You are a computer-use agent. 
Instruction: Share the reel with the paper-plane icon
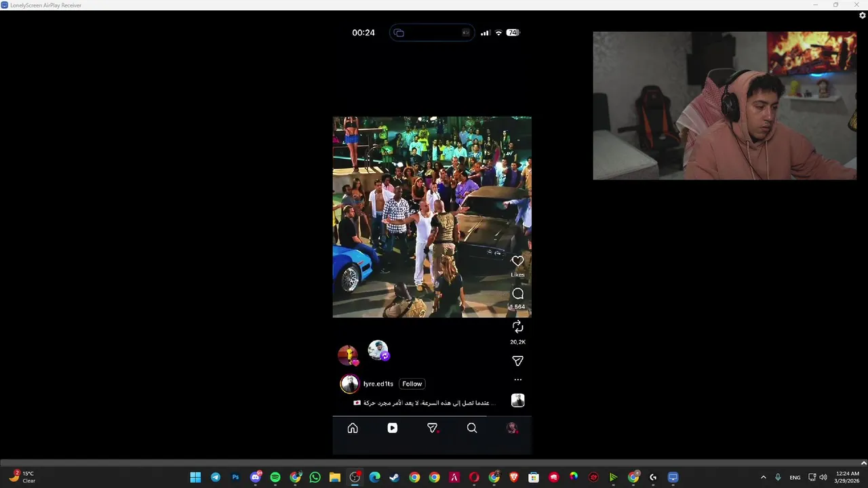[x=517, y=361]
